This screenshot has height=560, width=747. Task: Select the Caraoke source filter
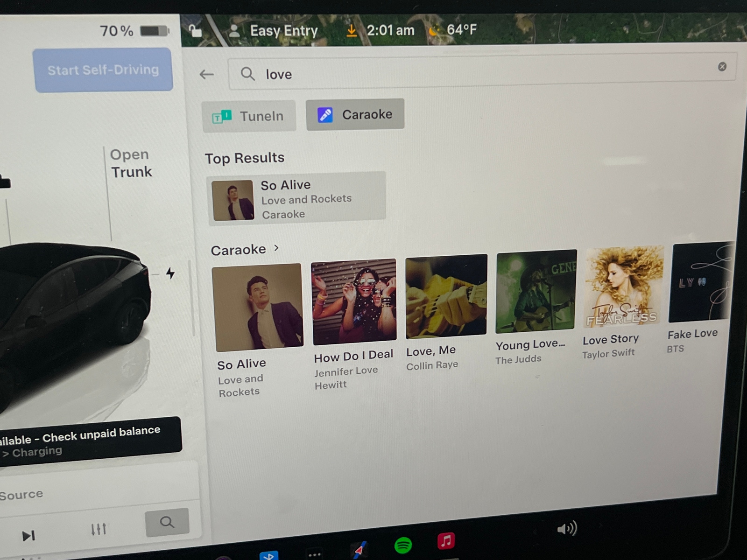tap(355, 114)
